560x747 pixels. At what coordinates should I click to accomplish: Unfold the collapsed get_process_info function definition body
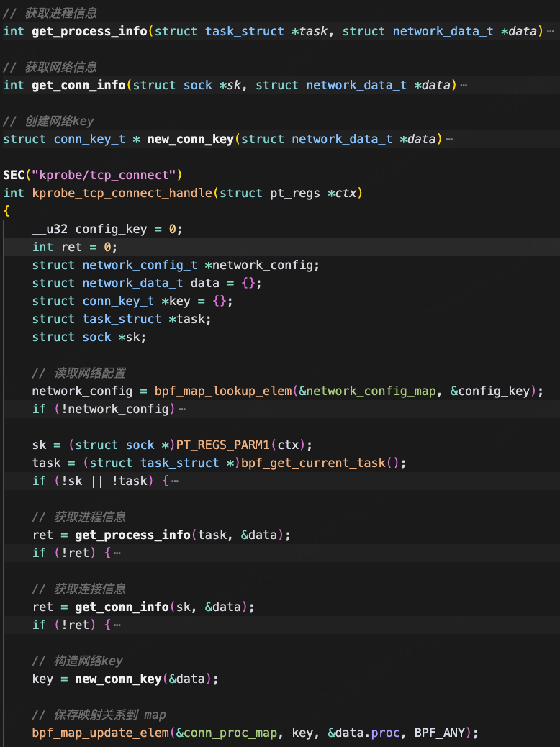[x=551, y=32]
